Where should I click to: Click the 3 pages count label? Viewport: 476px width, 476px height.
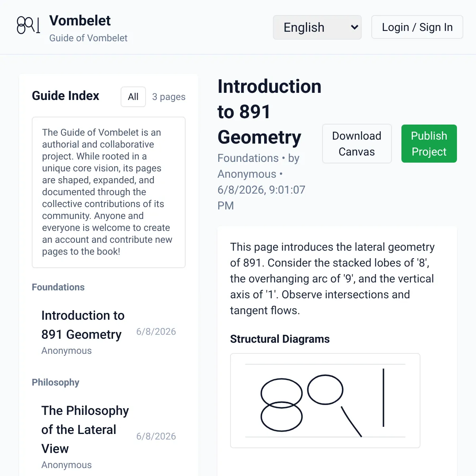[169, 97]
